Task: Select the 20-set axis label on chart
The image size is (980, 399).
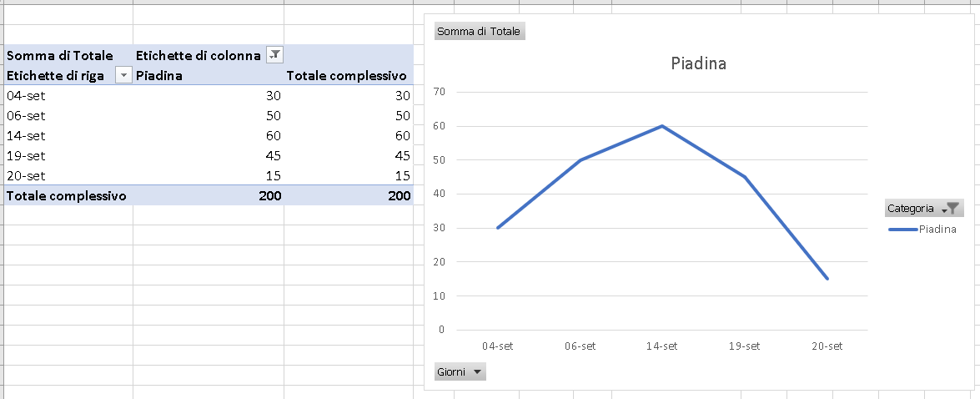Action: coord(827,346)
